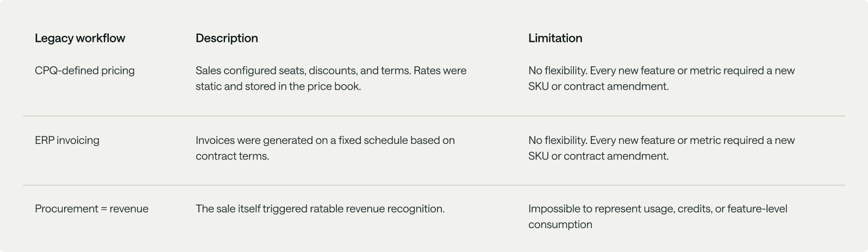Click the ERP invoicing row label
Image resolution: width=868 pixels, height=252 pixels.
click(x=67, y=140)
